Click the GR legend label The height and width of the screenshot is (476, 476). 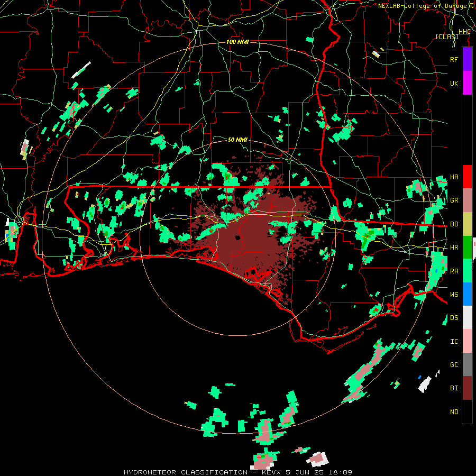[454, 200]
